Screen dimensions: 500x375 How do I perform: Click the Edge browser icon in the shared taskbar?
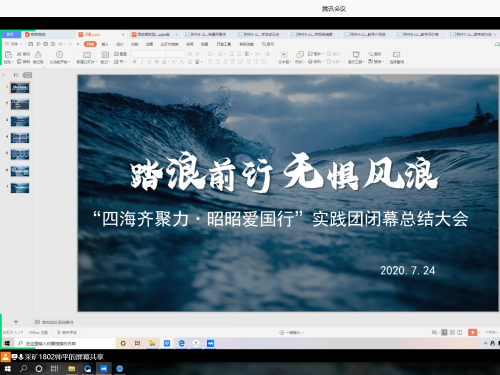tap(181, 343)
